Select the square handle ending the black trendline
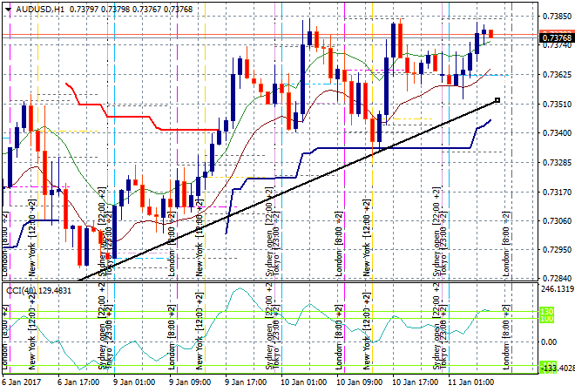 497,100
